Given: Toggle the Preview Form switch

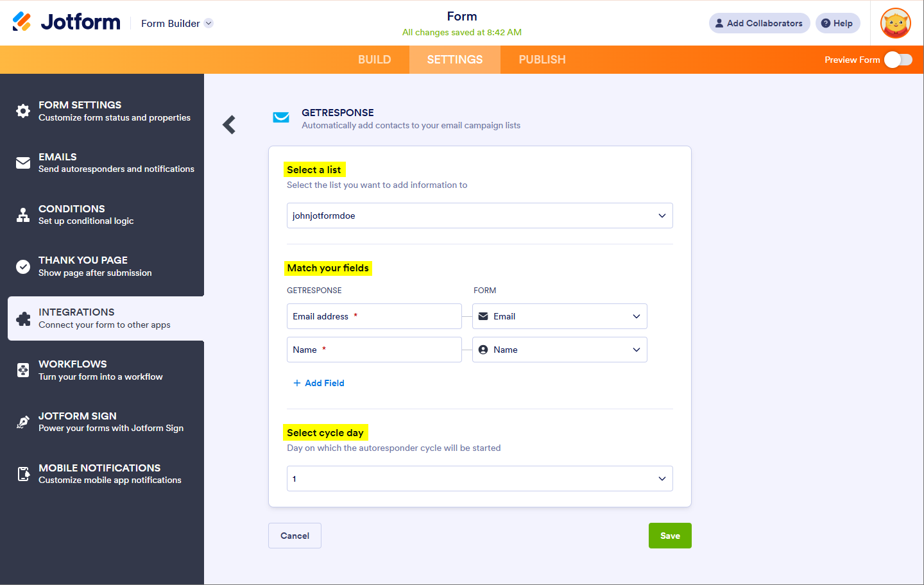Looking at the screenshot, I should pos(898,60).
